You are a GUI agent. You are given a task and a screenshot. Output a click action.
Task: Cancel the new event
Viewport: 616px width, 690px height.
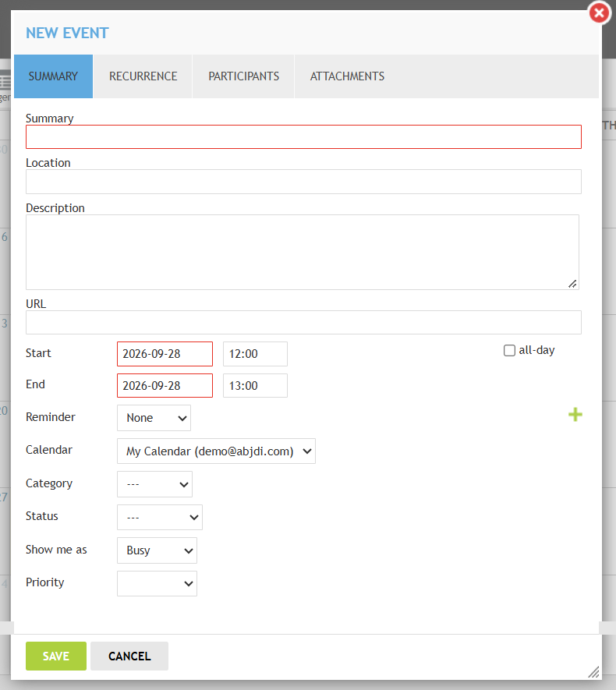click(129, 656)
